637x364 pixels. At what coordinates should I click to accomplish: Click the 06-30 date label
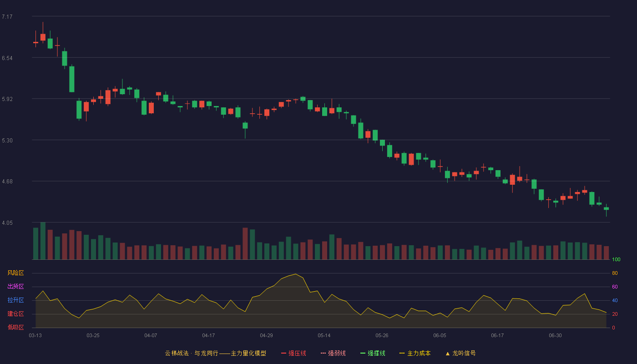click(555, 335)
